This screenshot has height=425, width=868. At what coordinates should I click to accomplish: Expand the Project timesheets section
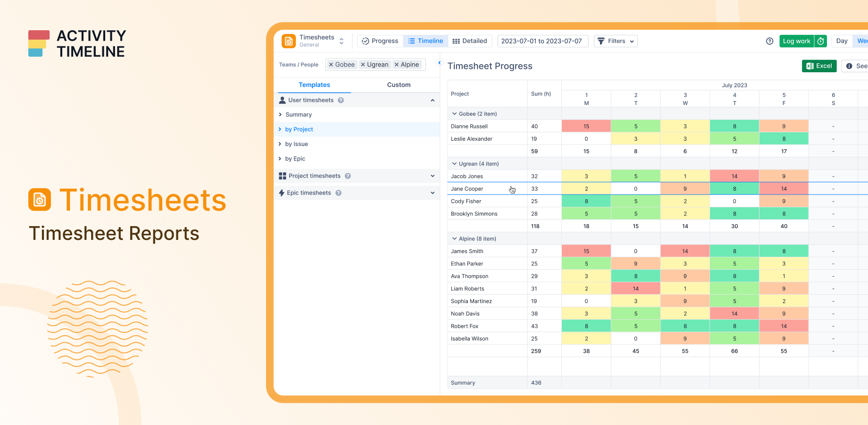click(433, 176)
